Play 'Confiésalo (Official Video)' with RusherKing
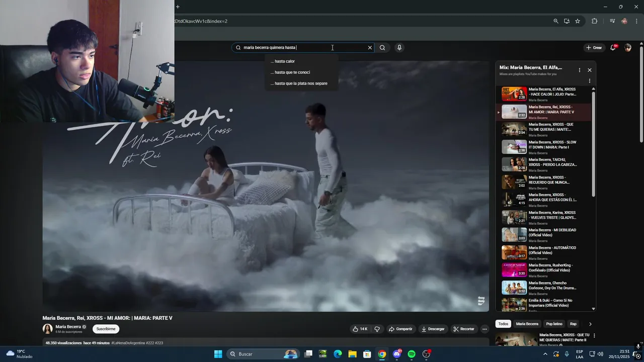The width and height of the screenshot is (644, 362). click(x=543, y=270)
